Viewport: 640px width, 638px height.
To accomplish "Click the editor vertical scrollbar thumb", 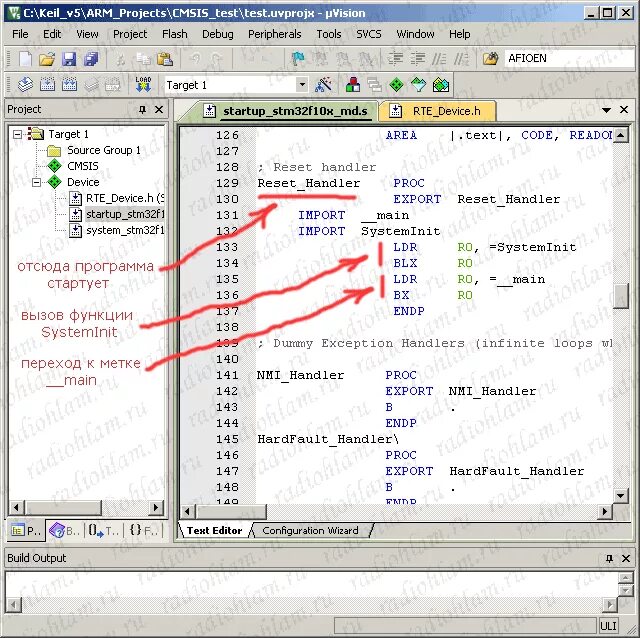I will click(620, 296).
